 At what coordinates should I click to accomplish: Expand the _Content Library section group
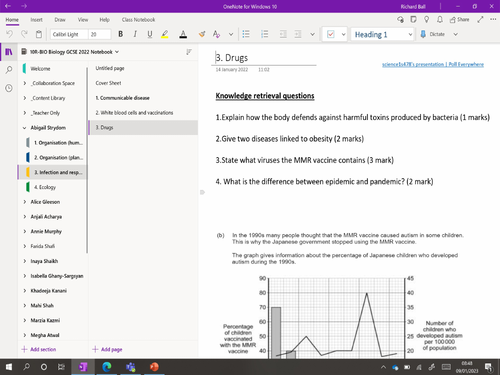(x=25, y=98)
